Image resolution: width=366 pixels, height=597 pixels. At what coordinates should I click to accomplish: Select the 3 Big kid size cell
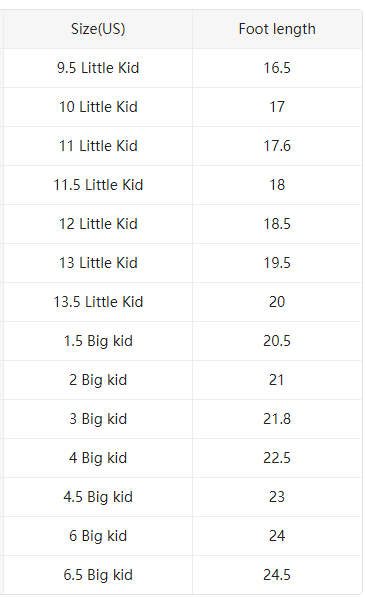(98, 419)
